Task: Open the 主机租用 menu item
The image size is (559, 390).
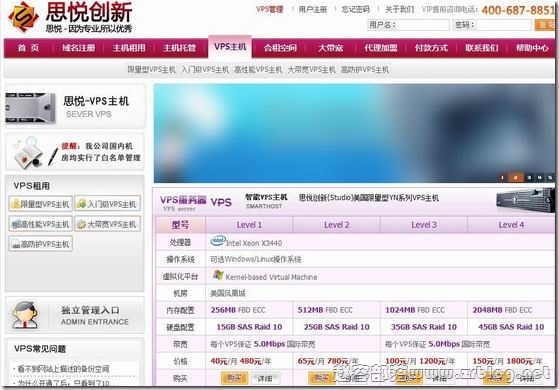Action: (129, 48)
